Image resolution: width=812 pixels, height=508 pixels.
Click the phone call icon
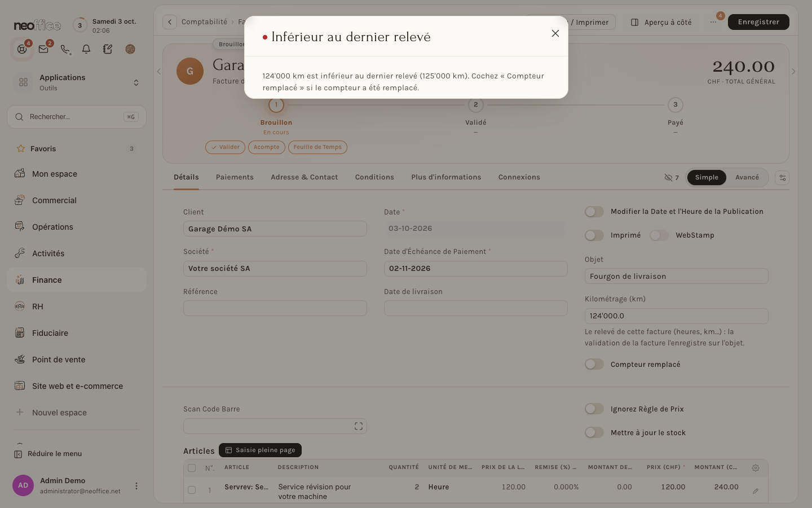point(65,49)
